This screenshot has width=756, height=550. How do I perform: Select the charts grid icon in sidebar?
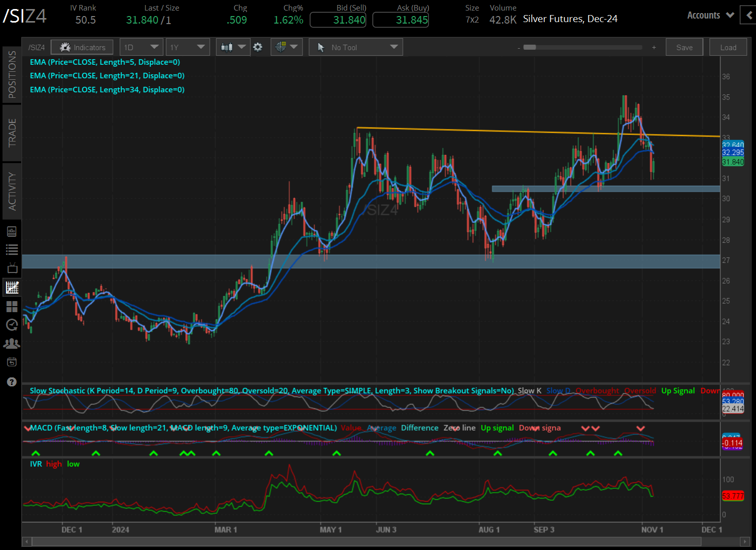(x=12, y=288)
